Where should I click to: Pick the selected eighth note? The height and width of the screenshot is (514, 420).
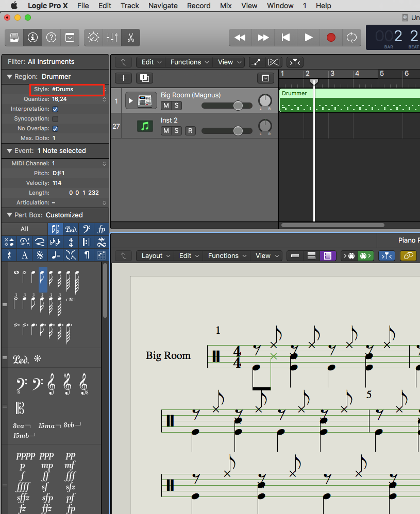(43, 279)
